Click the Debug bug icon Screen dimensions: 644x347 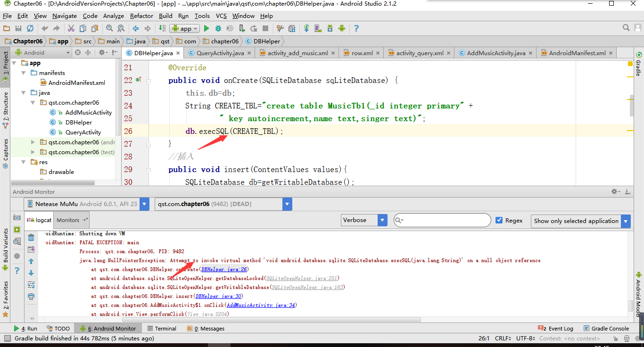tap(218, 28)
